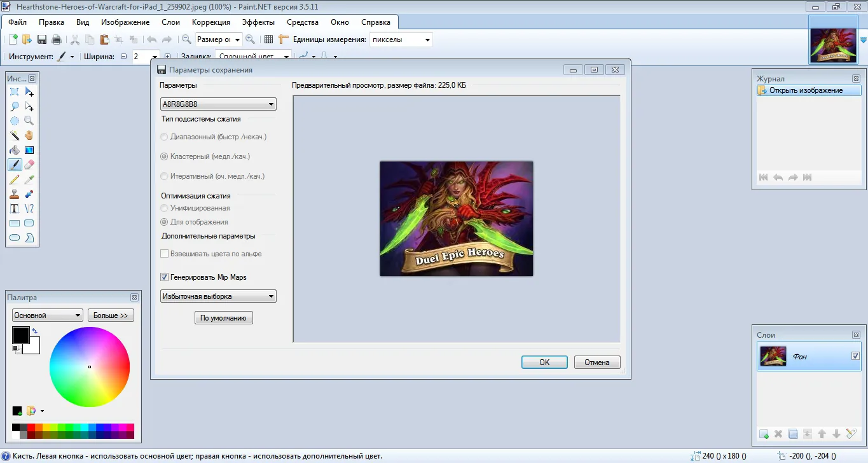Select the Color Picker eyedropper tool
Viewport: 868px width, 463px height.
click(x=29, y=179)
